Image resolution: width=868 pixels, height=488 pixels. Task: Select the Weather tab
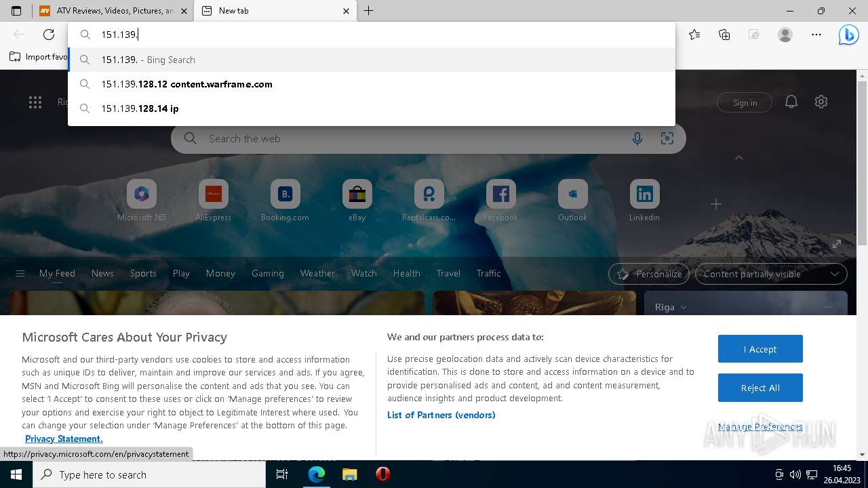pyautogui.click(x=317, y=273)
